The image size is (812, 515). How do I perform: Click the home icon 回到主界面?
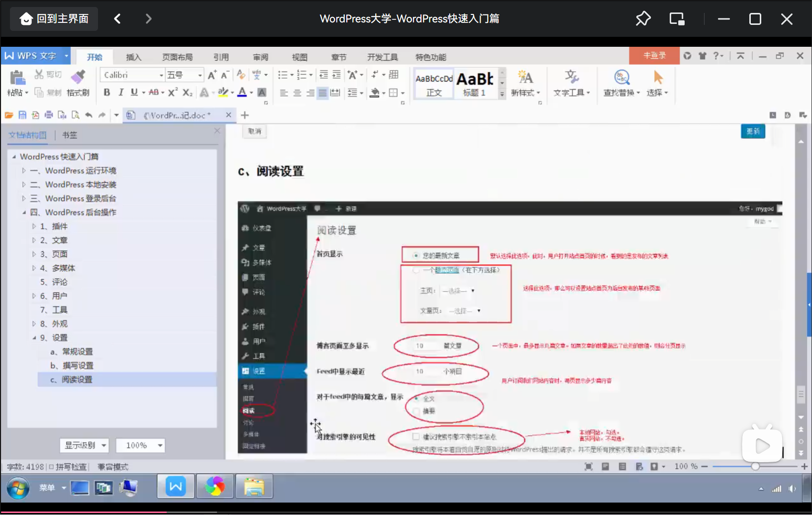(54, 19)
